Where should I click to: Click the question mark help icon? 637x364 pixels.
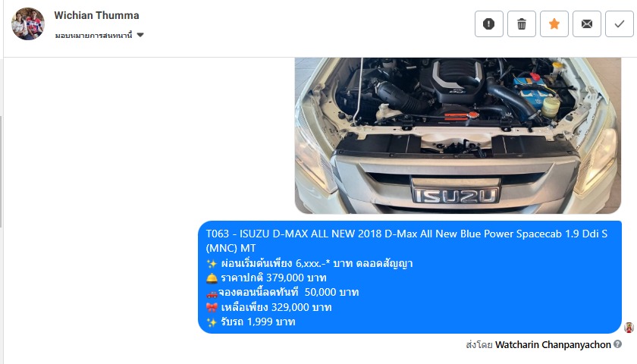(x=617, y=344)
